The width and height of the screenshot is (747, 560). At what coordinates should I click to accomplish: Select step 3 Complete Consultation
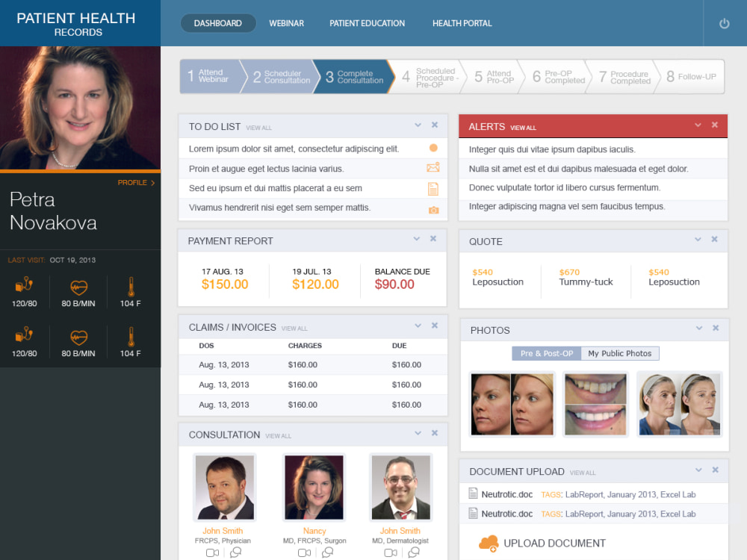354,76
